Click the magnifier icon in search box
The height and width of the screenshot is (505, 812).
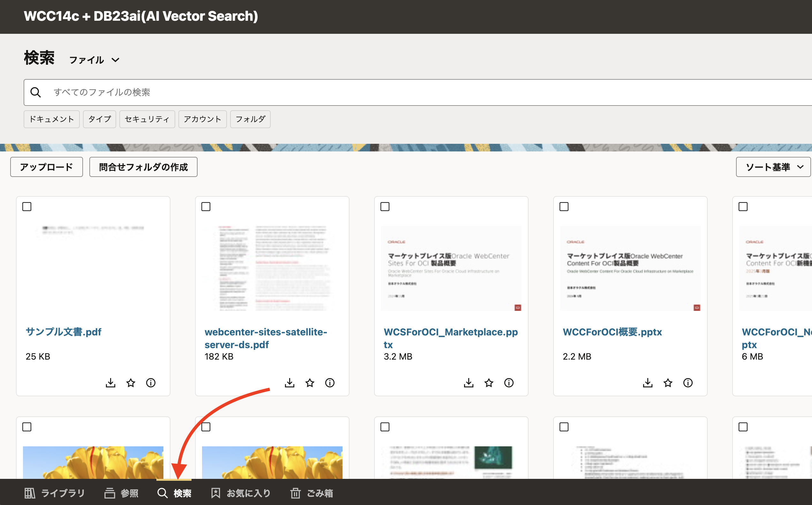point(36,92)
